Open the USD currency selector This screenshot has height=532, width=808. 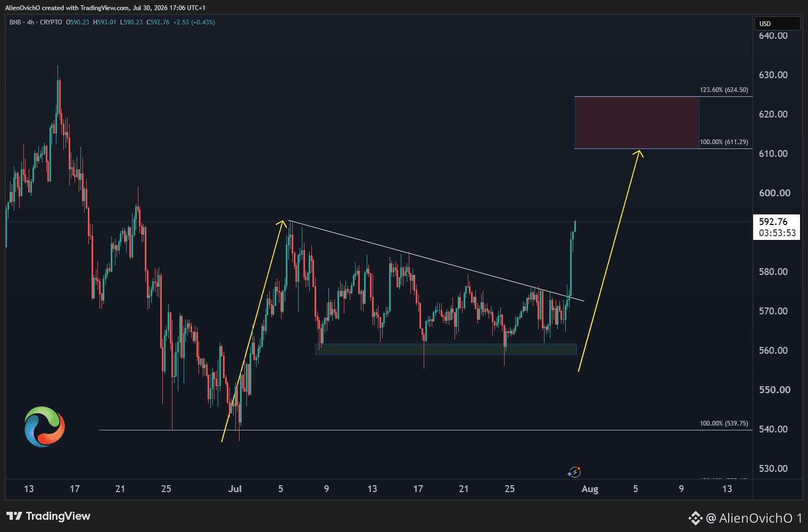click(777, 23)
